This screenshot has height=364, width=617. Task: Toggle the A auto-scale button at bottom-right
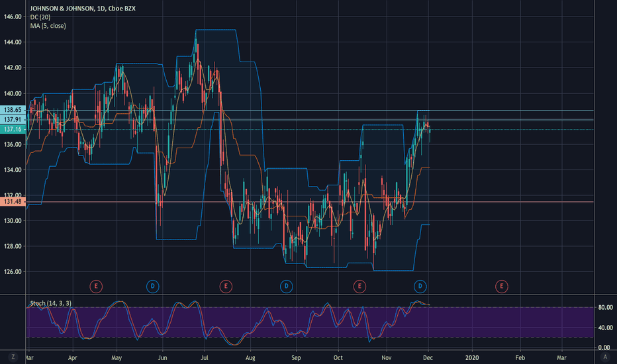click(605, 357)
